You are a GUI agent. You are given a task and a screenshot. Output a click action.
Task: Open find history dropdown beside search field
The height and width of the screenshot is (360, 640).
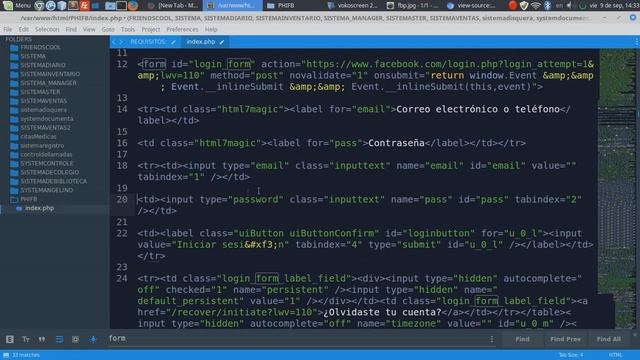pyautogui.click(x=491, y=339)
